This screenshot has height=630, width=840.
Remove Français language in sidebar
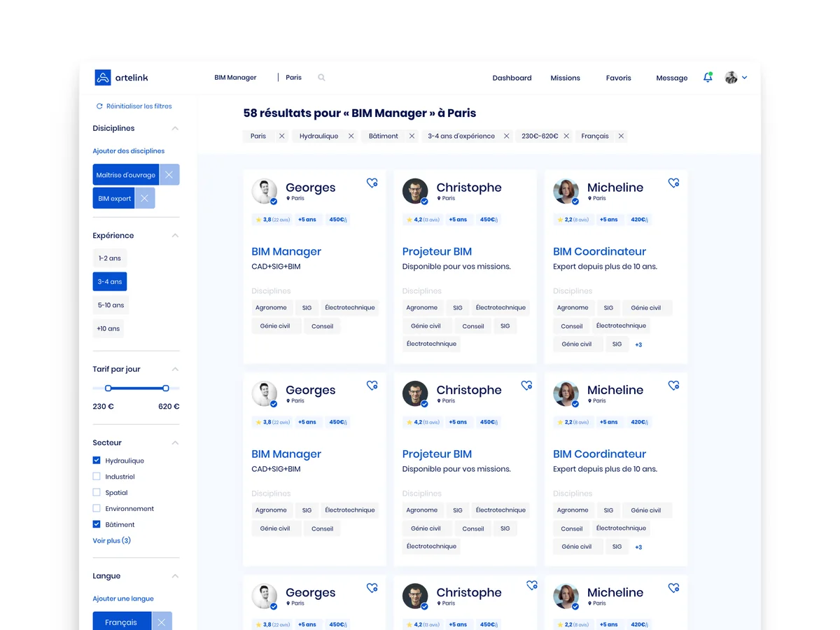[162, 622]
